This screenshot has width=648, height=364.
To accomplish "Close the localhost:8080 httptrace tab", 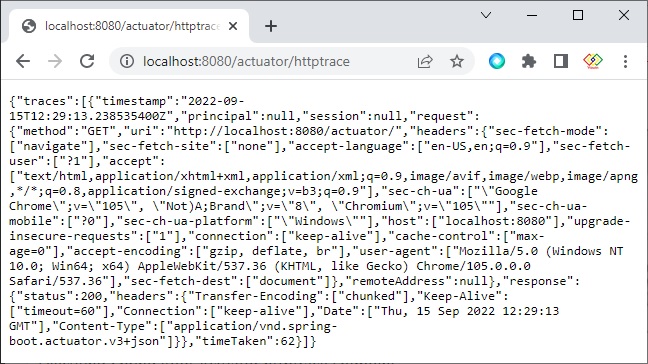I will pos(233,26).
